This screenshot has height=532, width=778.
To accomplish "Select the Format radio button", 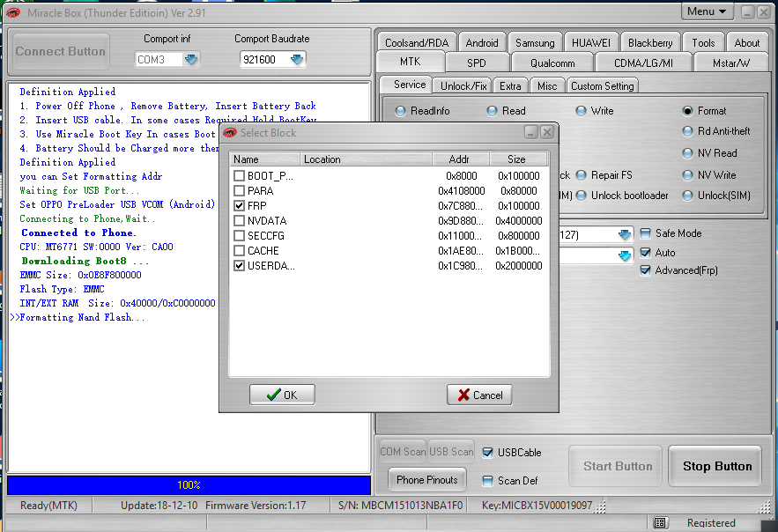I will coord(687,111).
